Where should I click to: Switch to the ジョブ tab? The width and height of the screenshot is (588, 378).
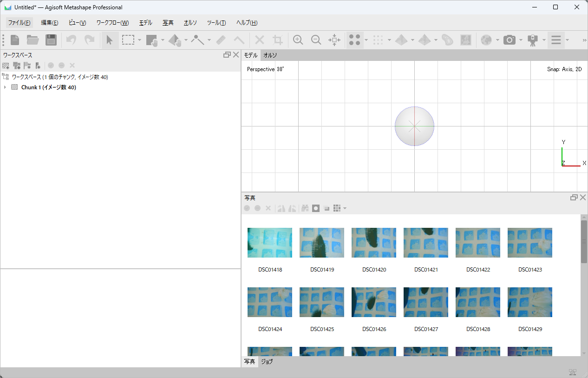(267, 362)
